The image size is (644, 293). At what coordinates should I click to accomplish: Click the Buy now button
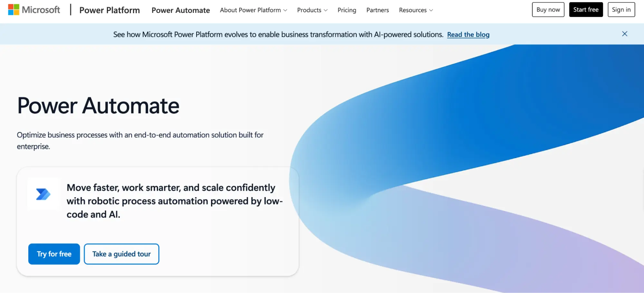click(x=548, y=10)
